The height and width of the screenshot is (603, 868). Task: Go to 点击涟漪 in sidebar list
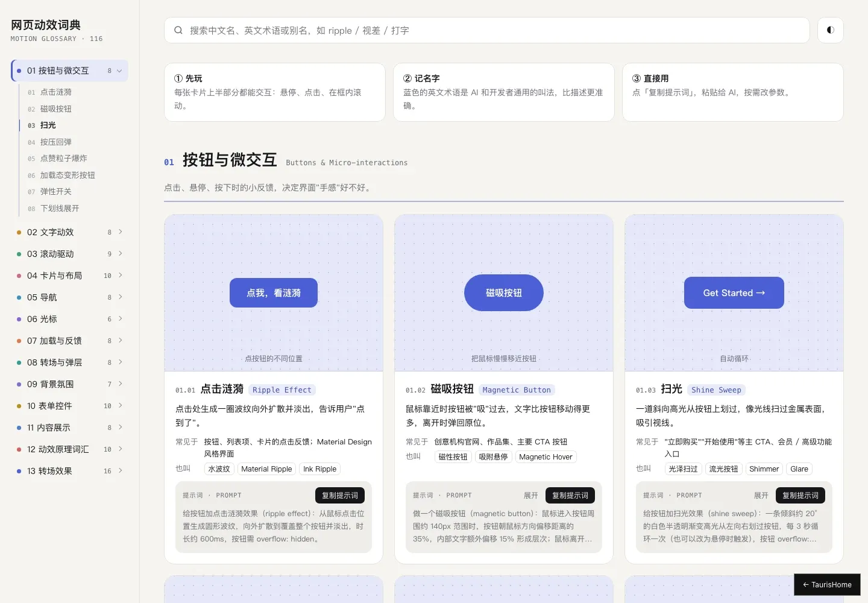(74, 92)
